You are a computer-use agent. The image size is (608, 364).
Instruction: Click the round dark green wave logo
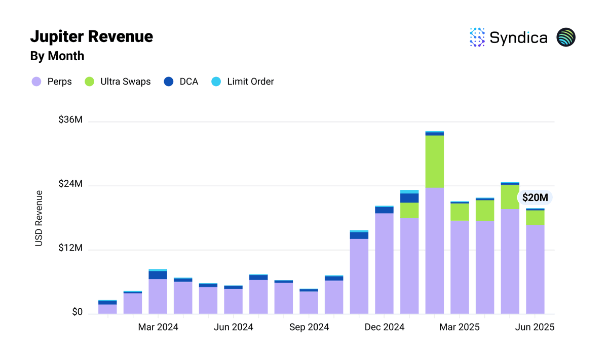point(566,37)
